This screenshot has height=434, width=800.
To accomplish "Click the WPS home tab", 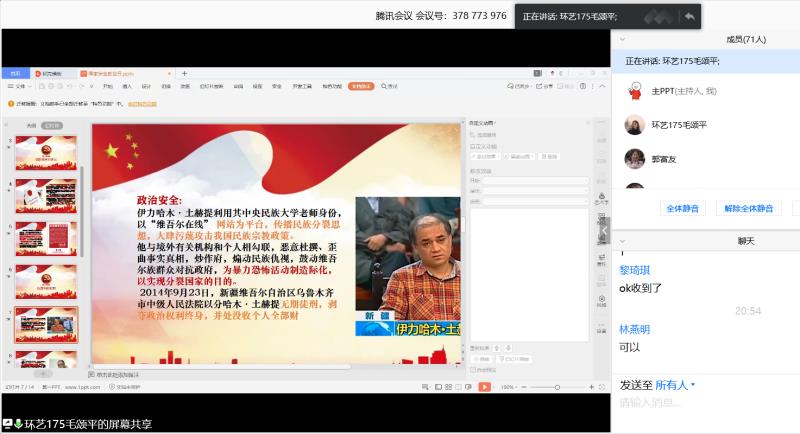I will pos(16,73).
